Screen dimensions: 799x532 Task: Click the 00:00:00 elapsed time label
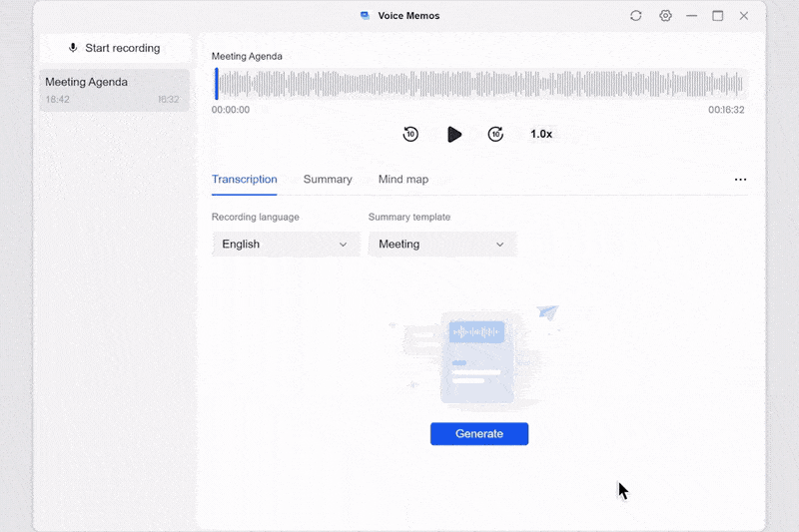coord(231,110)
